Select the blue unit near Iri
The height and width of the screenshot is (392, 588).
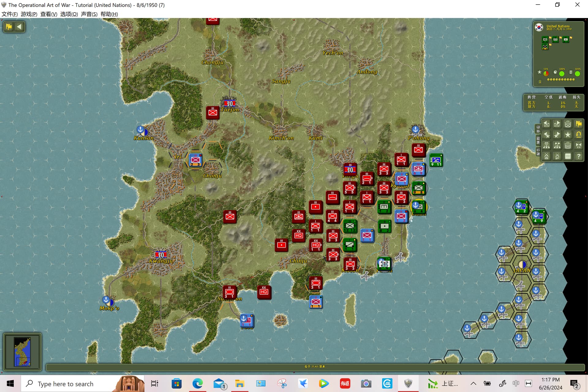pyautogui.click(x=195, y=160)
